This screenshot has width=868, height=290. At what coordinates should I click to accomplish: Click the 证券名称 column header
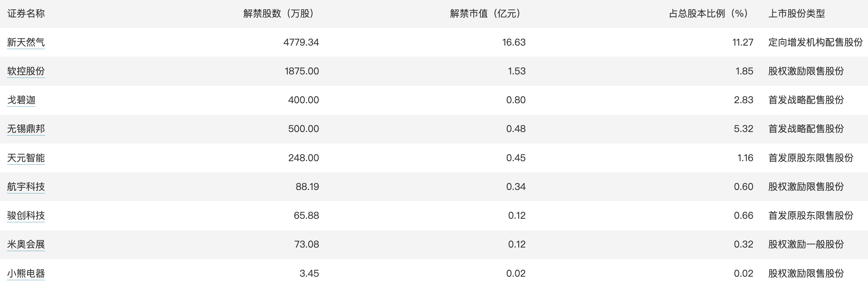coord(26,14)
